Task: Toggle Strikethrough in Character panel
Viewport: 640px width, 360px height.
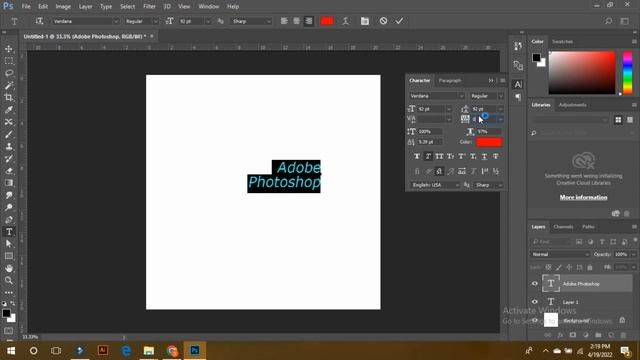Action: (x=496, y=156)
